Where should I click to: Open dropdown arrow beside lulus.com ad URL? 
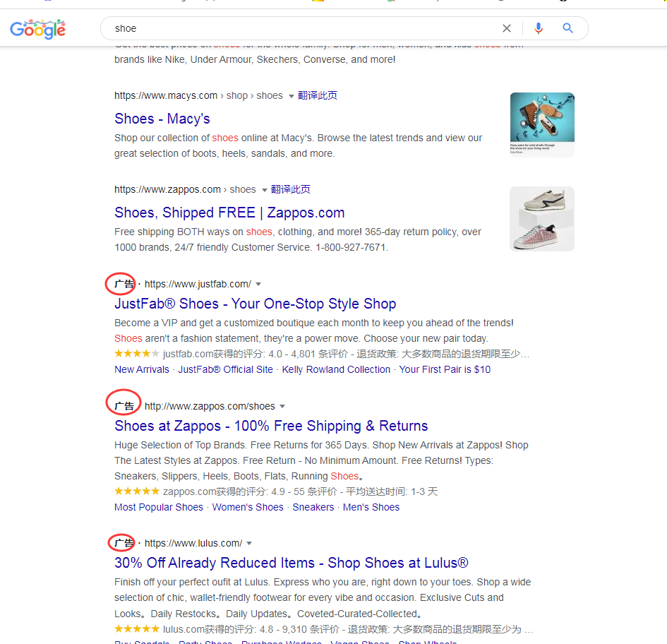tap(249, 544)
